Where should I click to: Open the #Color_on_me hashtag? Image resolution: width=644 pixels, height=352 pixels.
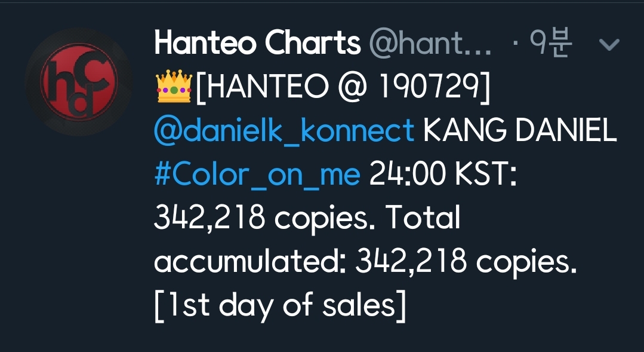coord(257,175)
